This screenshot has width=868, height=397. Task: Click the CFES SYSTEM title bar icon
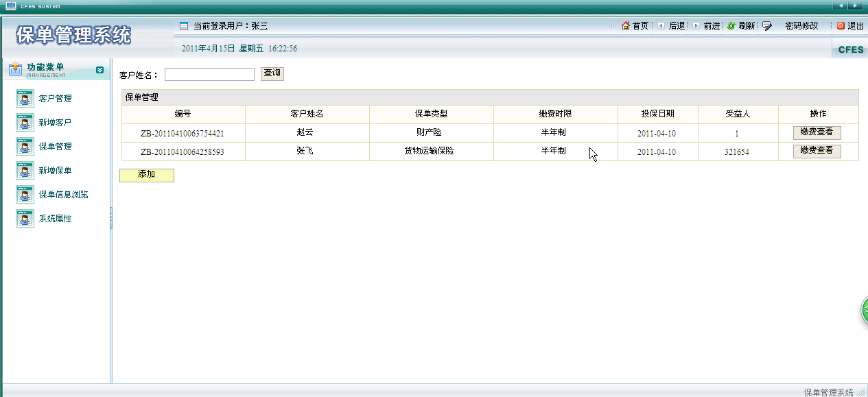point(11,5)
